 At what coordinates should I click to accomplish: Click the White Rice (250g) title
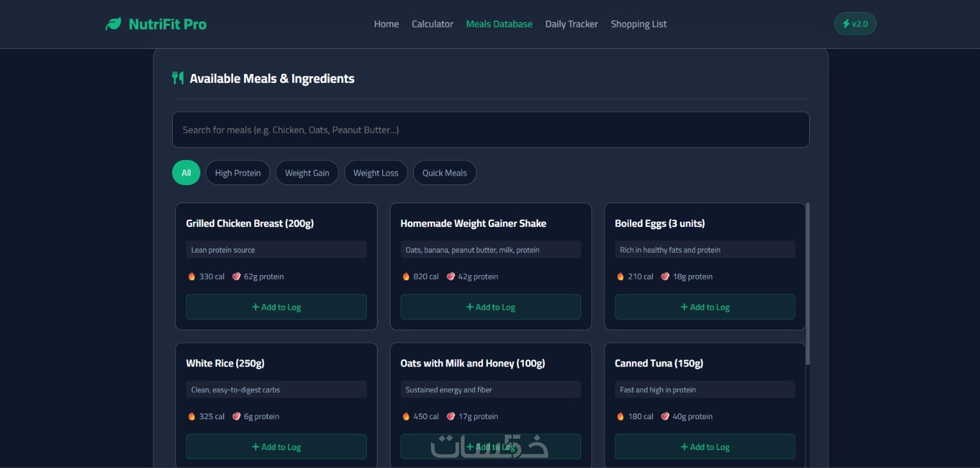tap(225, 363)
